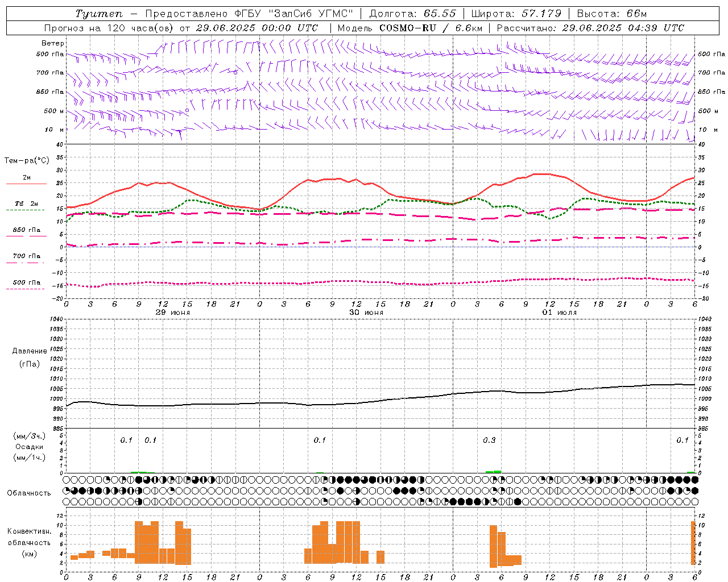Click the 'Прогноз на 120 часа(ов)' text
The height and width of the screenshot is (582, 728).
point(109,28)
